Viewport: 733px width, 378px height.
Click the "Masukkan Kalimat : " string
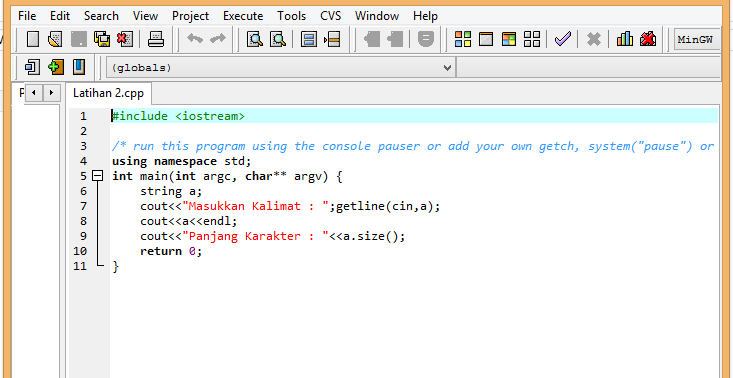click(x=256, y=206)
